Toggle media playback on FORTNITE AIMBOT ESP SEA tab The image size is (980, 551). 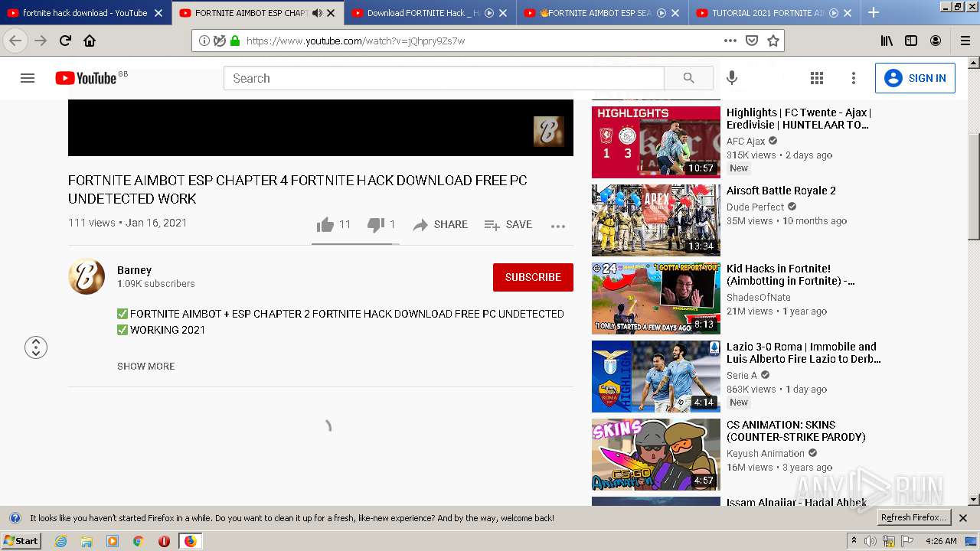click(x=661, y=13)
